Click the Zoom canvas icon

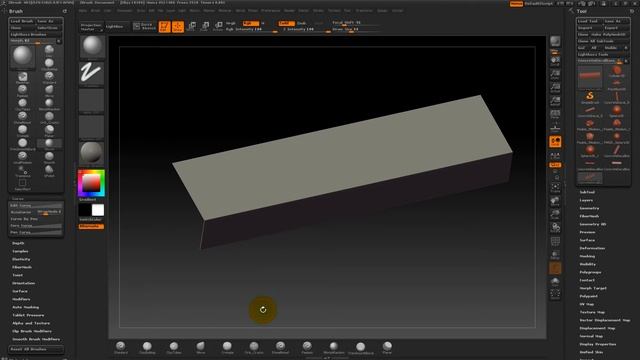tap(555, 75)
